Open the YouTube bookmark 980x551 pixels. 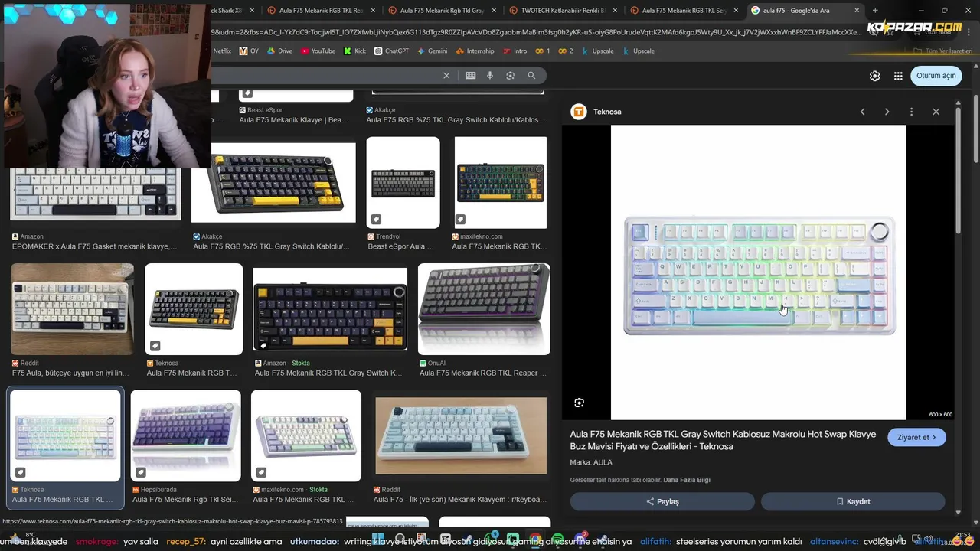(318, 51)
